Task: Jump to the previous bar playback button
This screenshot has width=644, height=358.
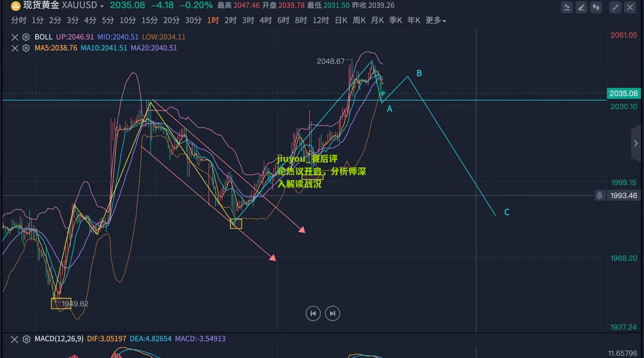Action: pyautogui.click(x=313, y=314)
